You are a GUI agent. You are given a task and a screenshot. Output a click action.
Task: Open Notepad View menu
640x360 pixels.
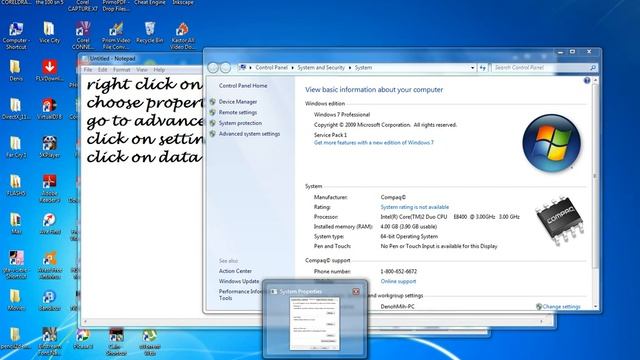click(x=142, y=70)
